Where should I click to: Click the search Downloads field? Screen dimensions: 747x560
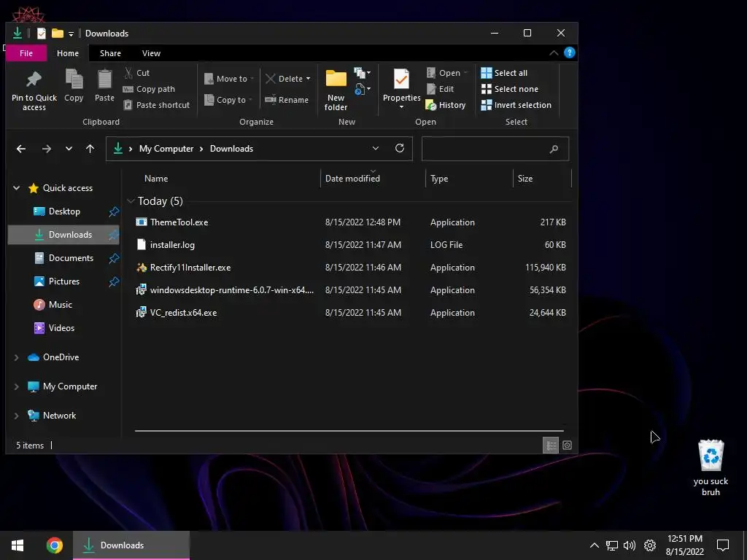[495, 149]
